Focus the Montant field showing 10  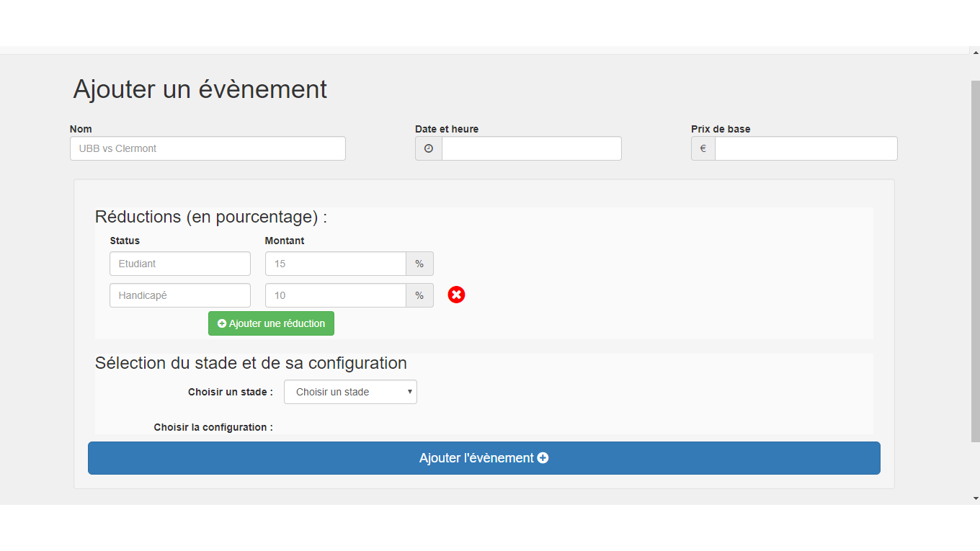(335, 295)
